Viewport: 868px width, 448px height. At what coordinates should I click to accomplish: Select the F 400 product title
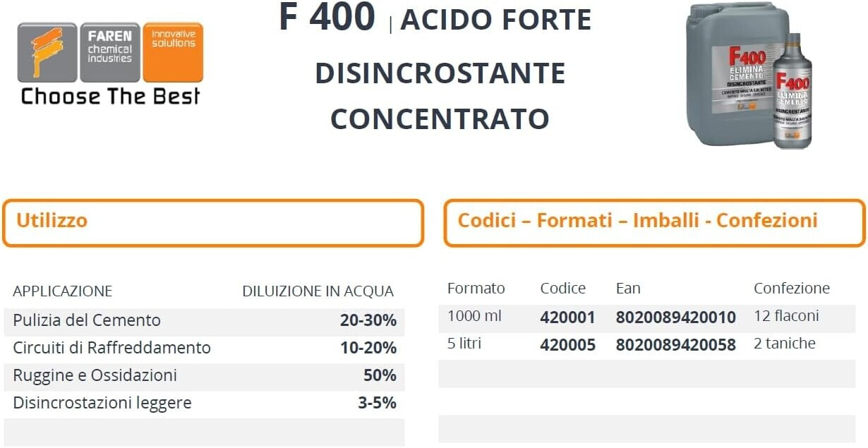(x=327, y=18)
